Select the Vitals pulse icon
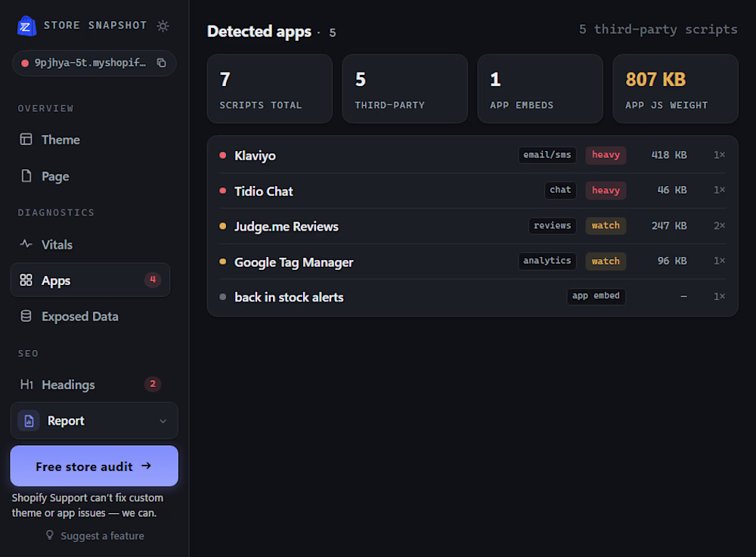 26,244
